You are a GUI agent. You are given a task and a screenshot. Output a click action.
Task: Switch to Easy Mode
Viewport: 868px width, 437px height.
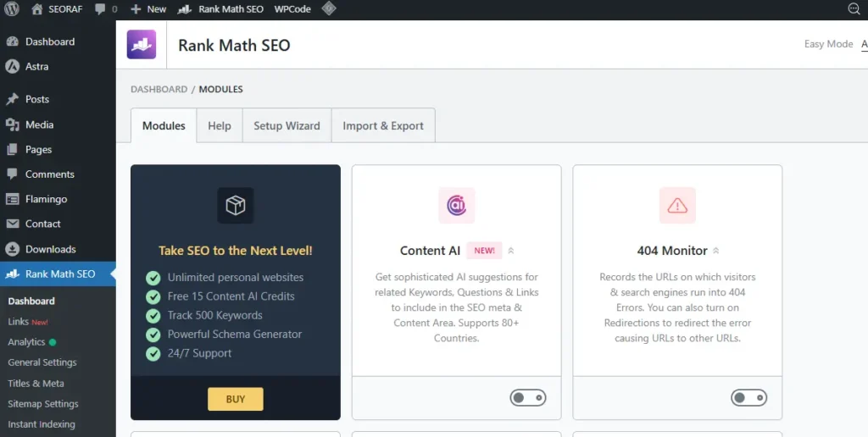pyautogui.click(x=828, y=44)
